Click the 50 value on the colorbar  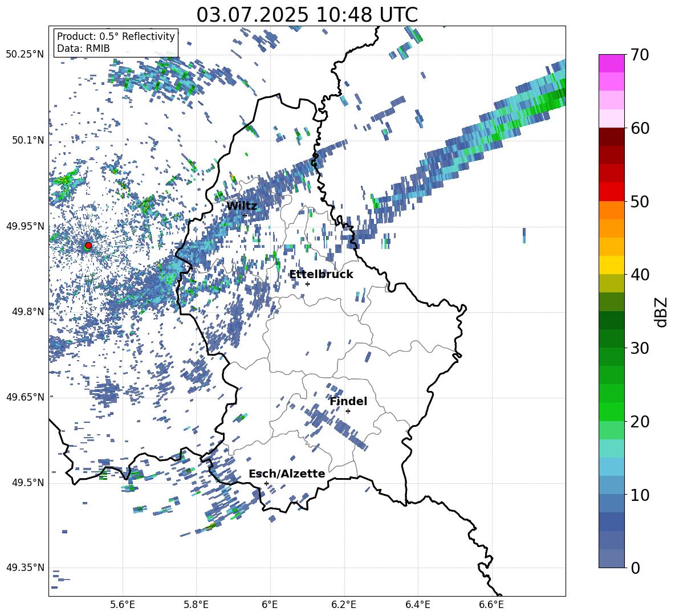coord(639,201)
